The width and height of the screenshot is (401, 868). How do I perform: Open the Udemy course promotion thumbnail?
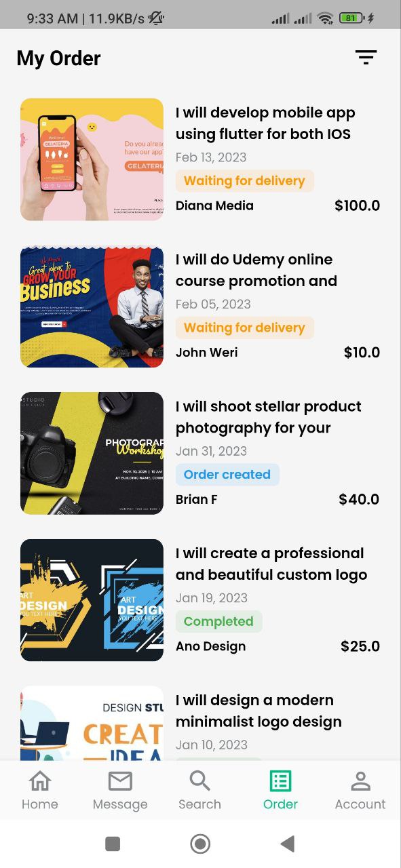pos(92,307)
